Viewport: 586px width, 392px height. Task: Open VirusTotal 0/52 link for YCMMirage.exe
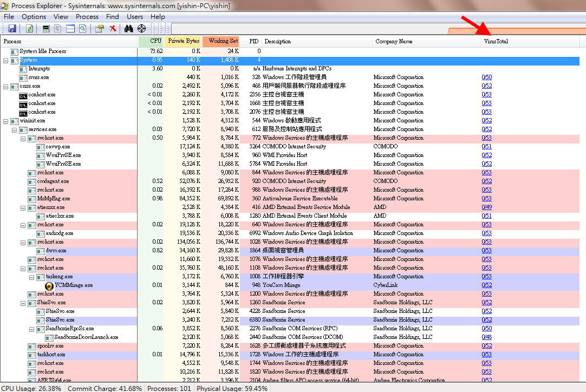coord(486,285)
